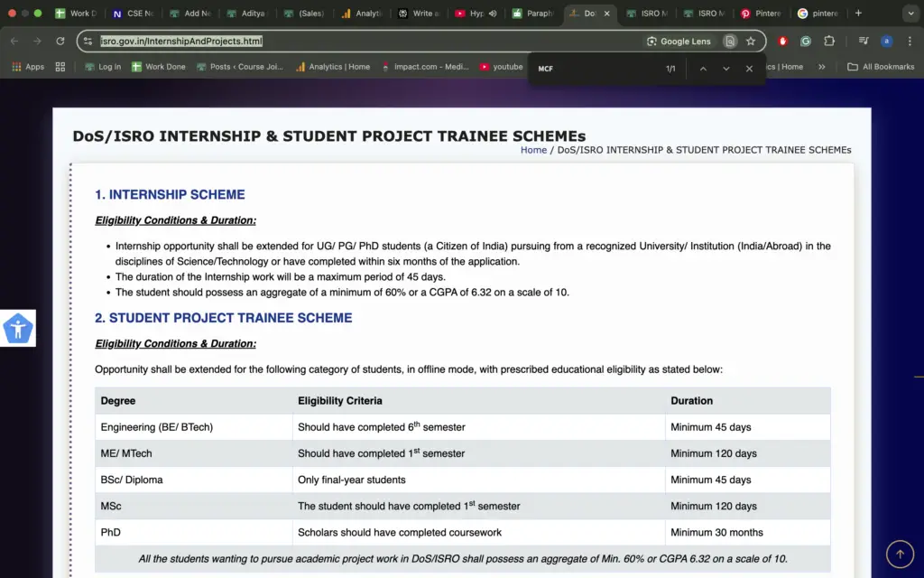
Task: Open the impact.com - Medi... bookmark
Action: (x=425, y=67)
